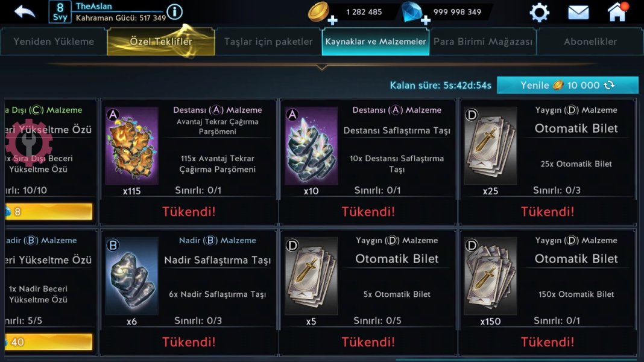Buy the skill essence for 8 gems
Image resolution: width=644 pixels, height=362 pixels.
[48, 212]
